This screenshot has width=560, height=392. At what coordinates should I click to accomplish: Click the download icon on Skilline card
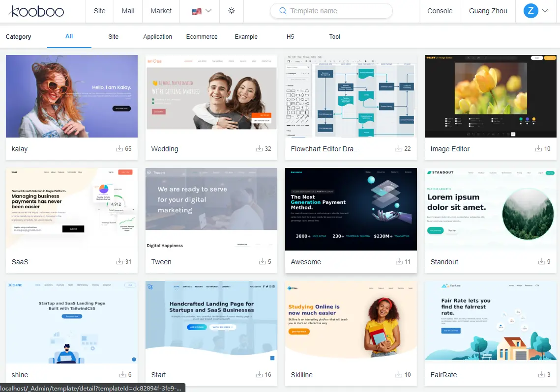click(399, 374)
